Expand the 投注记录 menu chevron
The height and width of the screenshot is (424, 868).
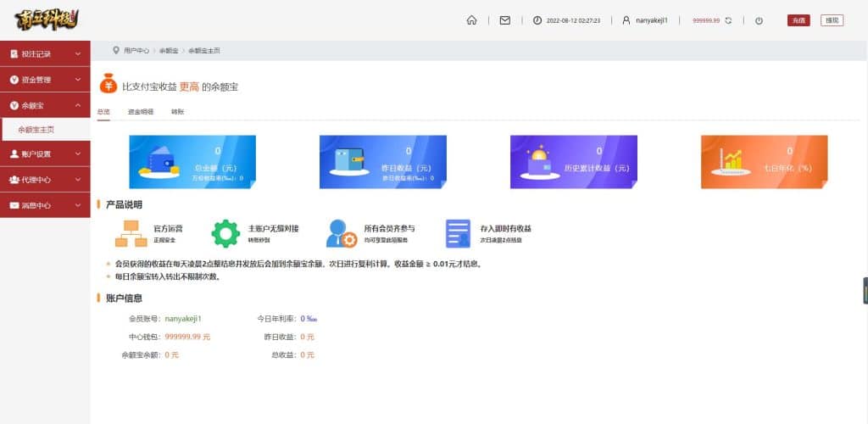tap(78, 54)
